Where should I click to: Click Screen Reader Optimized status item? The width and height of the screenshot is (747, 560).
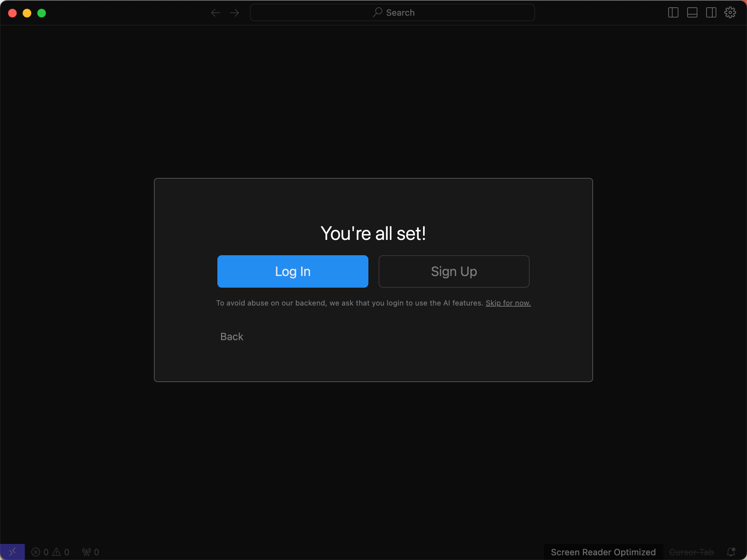click(603, 552)
